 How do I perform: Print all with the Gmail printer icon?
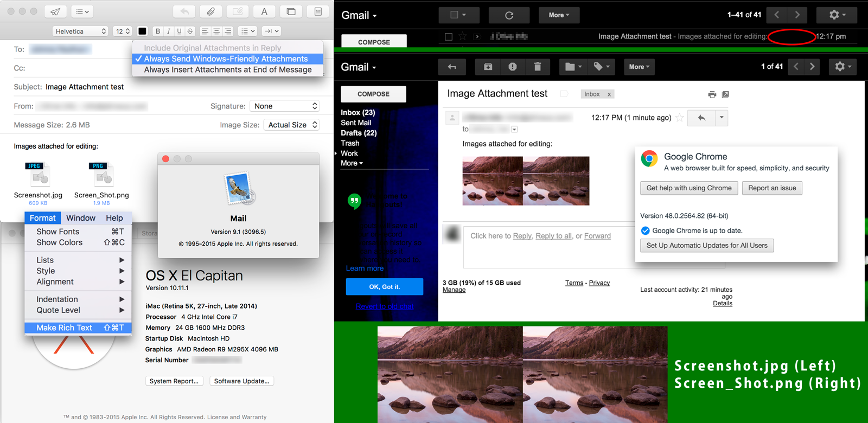[712, 94]
